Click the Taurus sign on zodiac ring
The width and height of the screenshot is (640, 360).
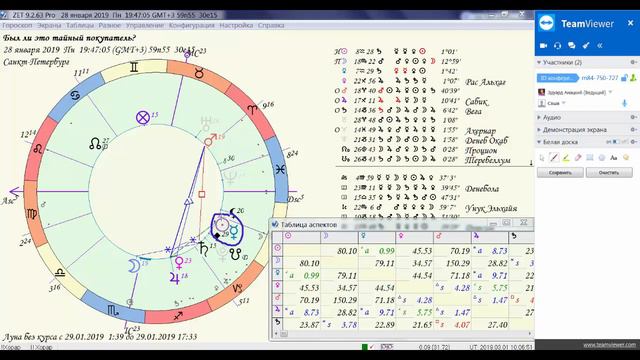(199, 73)
